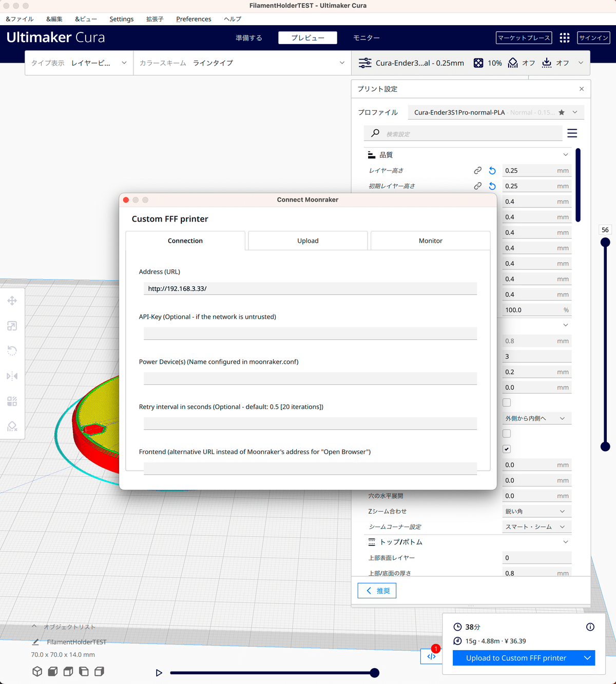The width and height of the screenshot is (616, 684).
Task: Open the Settings menu
Action: point(121,19)
